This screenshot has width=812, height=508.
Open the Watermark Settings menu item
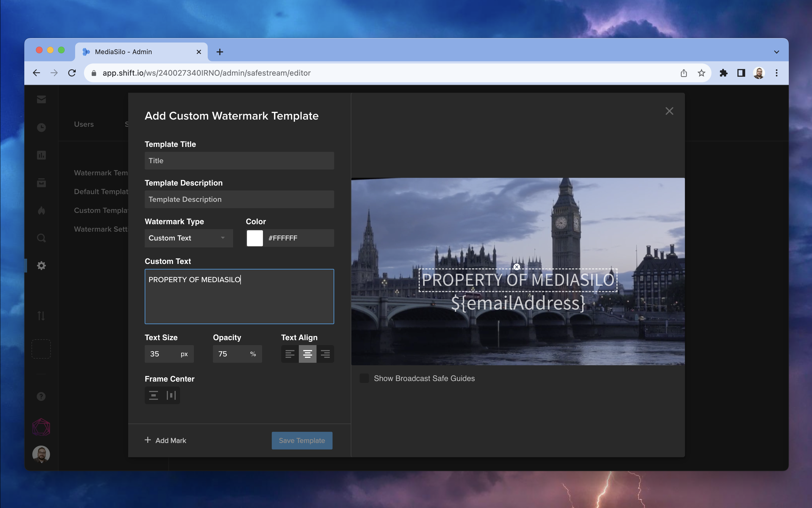click(101, 229)
